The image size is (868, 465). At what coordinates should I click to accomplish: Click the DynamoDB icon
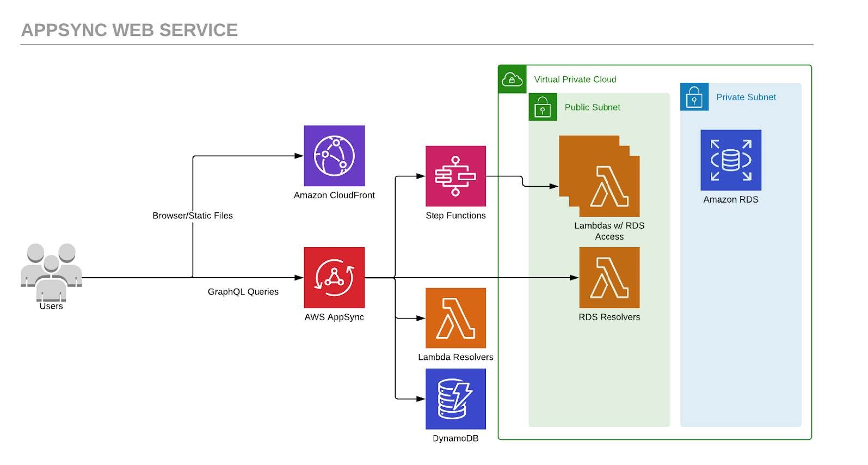[455, 399]
